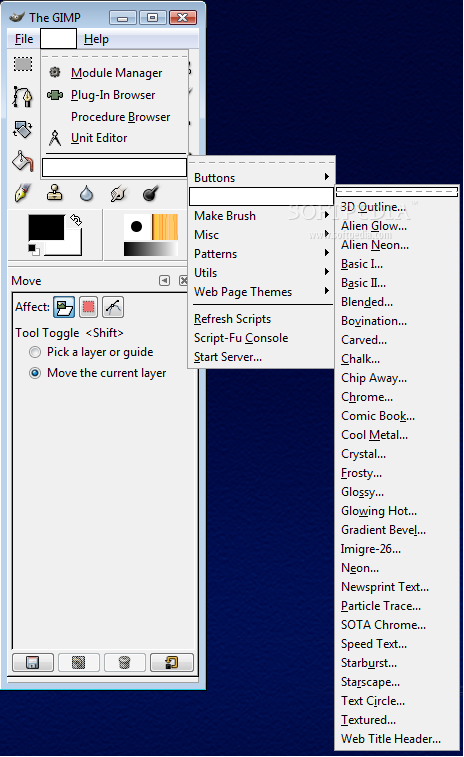Open the active pattern indicator
The image size is (464, 757).
(165, 226)
